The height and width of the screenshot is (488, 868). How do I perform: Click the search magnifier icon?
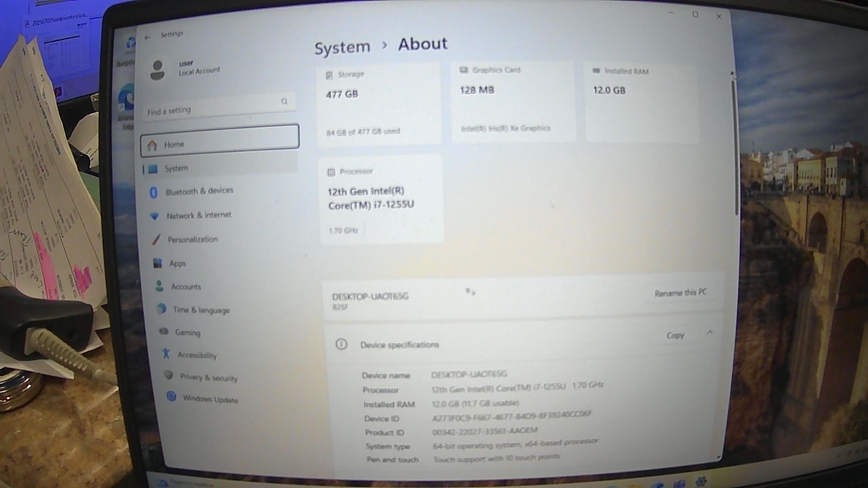(284, 101)
